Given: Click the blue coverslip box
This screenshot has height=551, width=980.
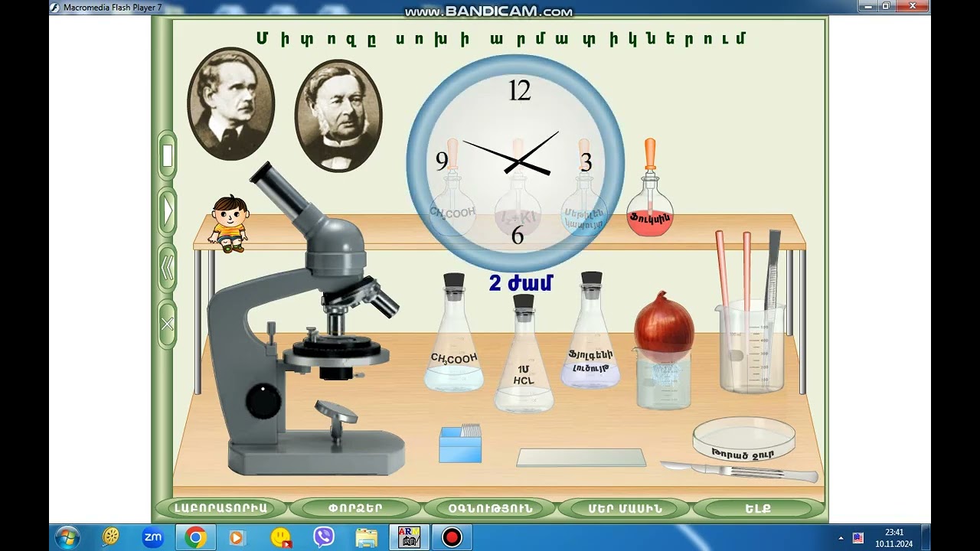Looking at the screenshot, I should 460,443.
